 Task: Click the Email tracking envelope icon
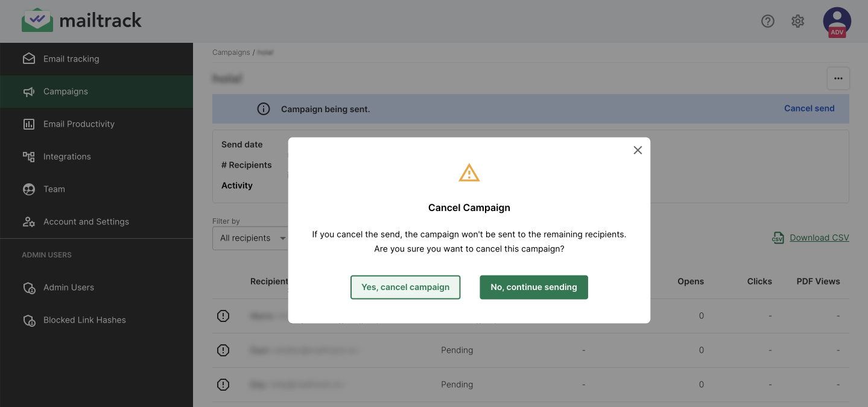click(29, 59)
